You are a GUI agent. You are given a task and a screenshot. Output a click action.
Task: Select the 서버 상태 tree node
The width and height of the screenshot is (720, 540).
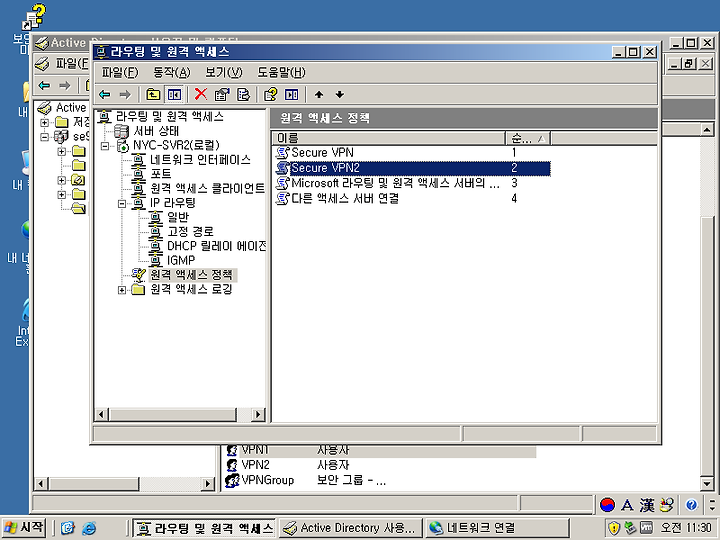[x=147, y=131]
